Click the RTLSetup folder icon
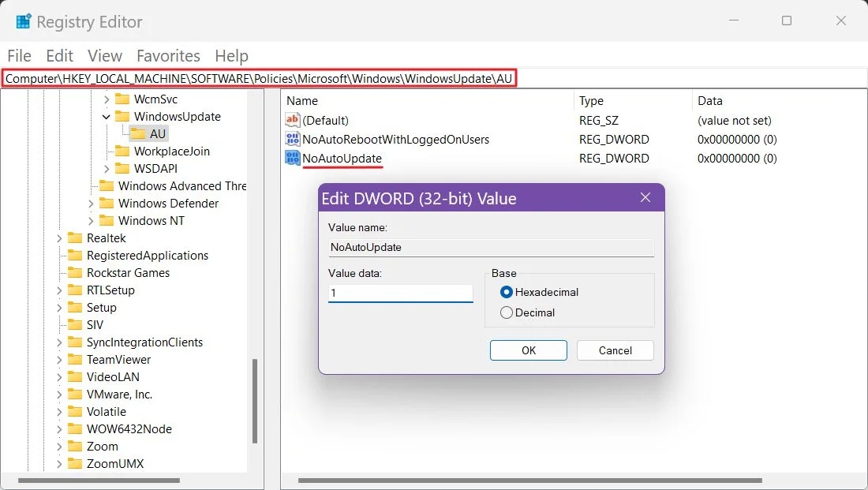This screenshot has width=868, height=490. point(75,290)
